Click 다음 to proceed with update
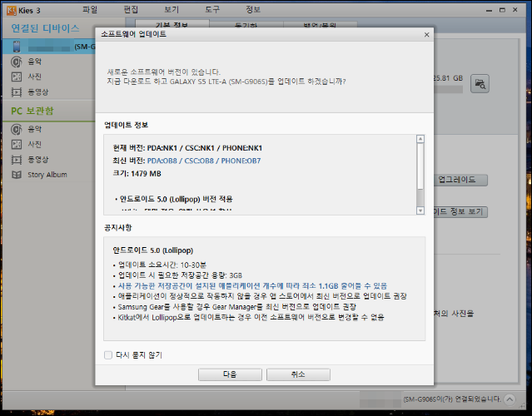This screenshot has height=416, width=532. click(x=230, y=374)
